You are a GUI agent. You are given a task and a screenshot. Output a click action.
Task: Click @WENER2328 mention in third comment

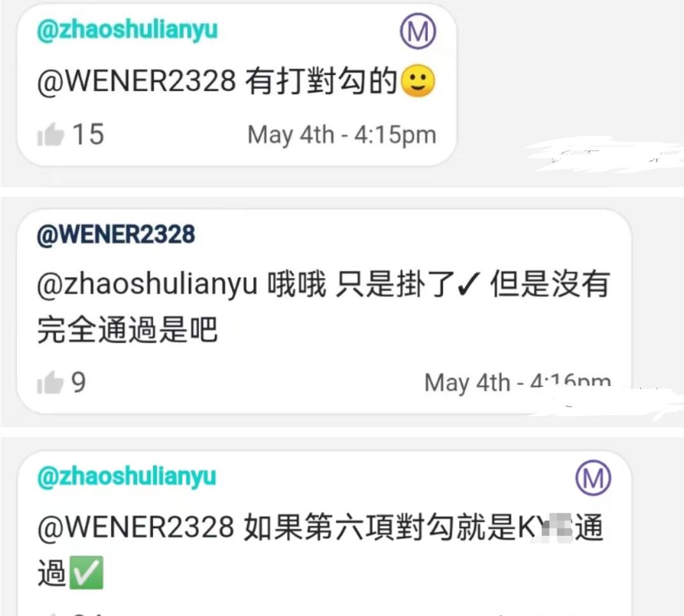click(136, 527)
